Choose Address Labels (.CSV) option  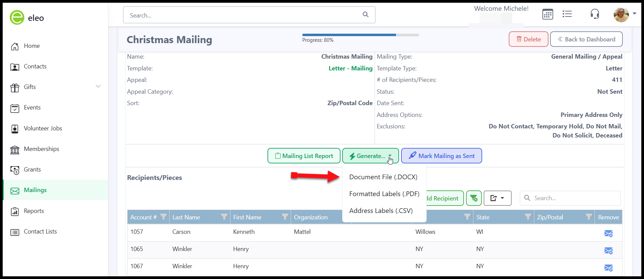381,211
